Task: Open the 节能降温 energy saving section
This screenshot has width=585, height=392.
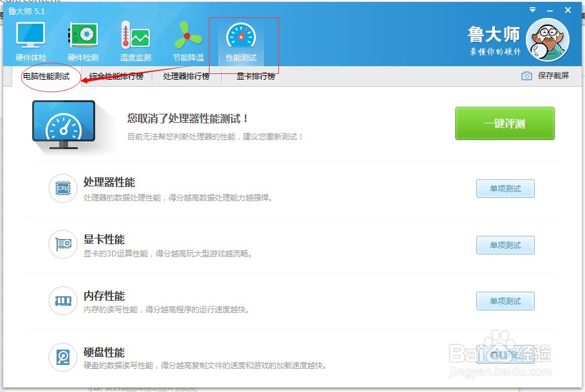Action: [x=188, y=42]
